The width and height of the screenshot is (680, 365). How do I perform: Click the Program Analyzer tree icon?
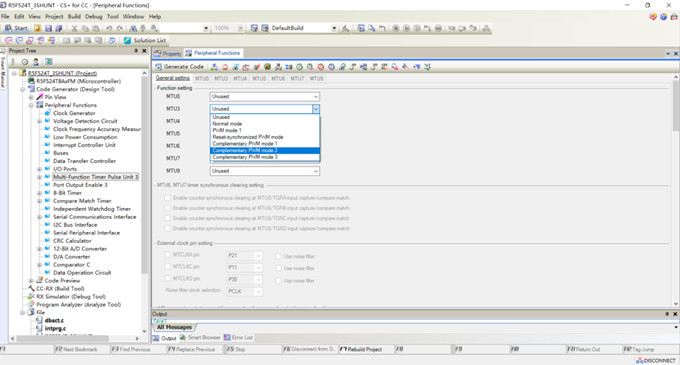[31, 304]
